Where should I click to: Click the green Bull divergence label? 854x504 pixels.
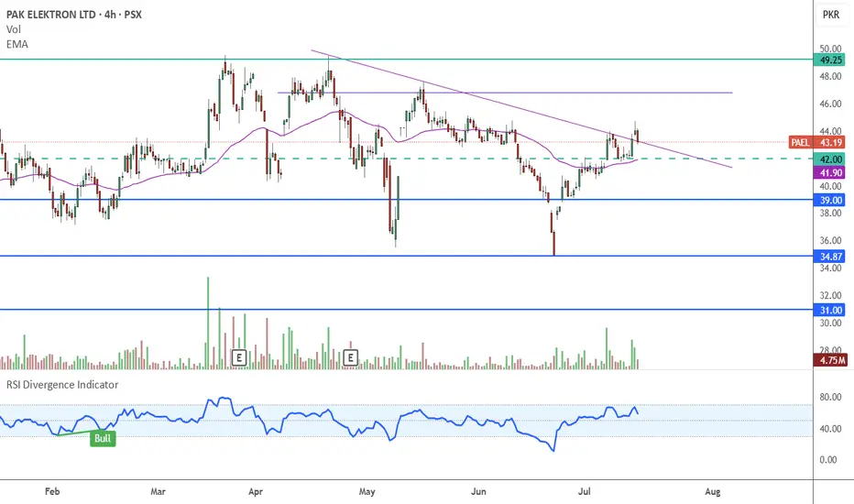tap(103, 439)
